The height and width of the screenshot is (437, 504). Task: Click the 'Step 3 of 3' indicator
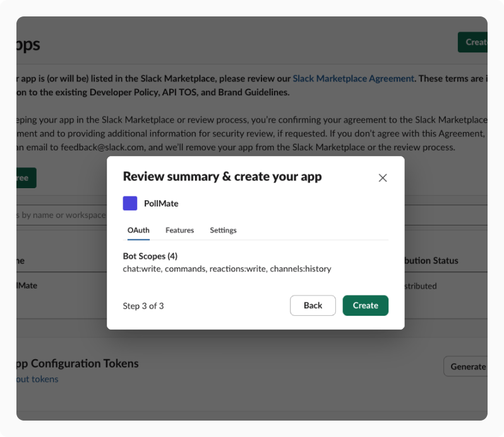(x=143, y=306)
